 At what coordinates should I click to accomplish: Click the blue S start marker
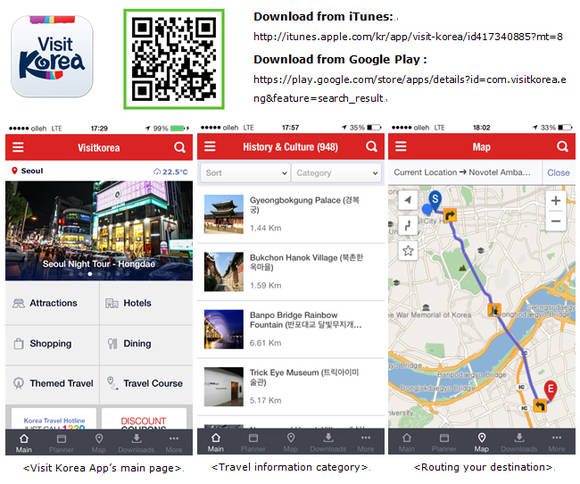435,199
